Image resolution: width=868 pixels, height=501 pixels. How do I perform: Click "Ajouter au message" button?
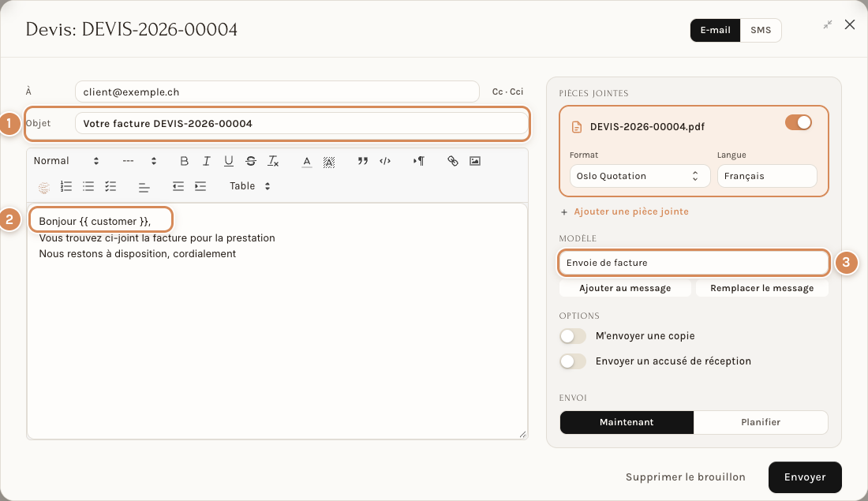[x=625, y=289]
